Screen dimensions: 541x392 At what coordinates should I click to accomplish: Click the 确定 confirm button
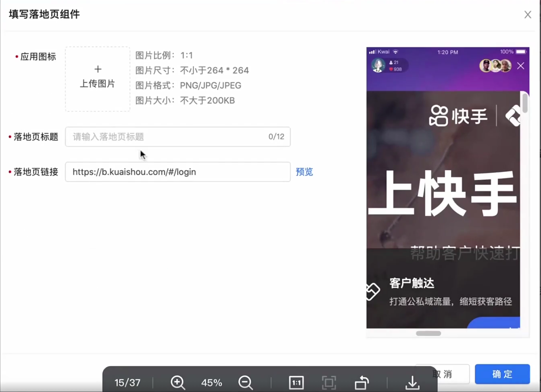click(502, 374)
